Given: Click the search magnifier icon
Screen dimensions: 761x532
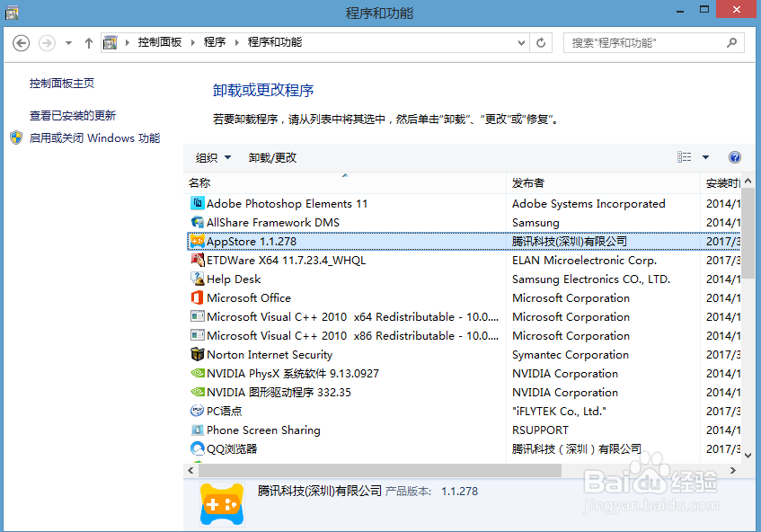Looking at the screenshot, I should pyautogui.click(x=731, y=43).
